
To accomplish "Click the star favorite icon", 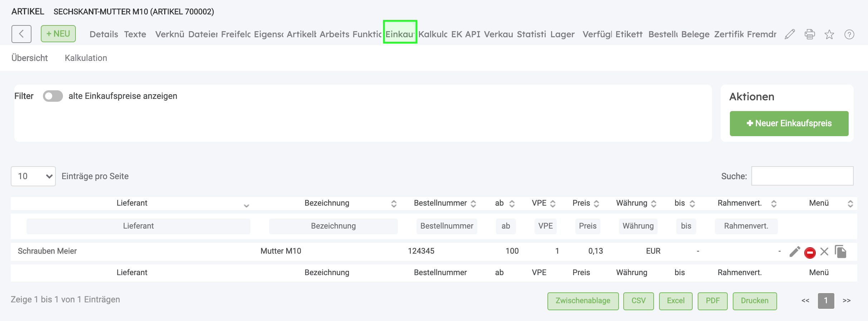I will tap(829, 34).
